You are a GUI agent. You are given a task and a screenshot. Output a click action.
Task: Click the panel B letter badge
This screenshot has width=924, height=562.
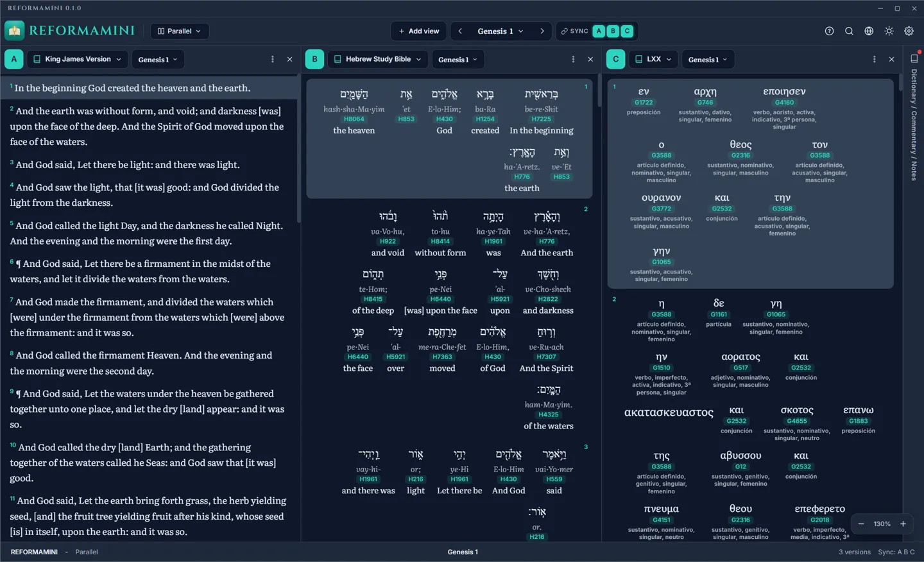tap(314, 59)
